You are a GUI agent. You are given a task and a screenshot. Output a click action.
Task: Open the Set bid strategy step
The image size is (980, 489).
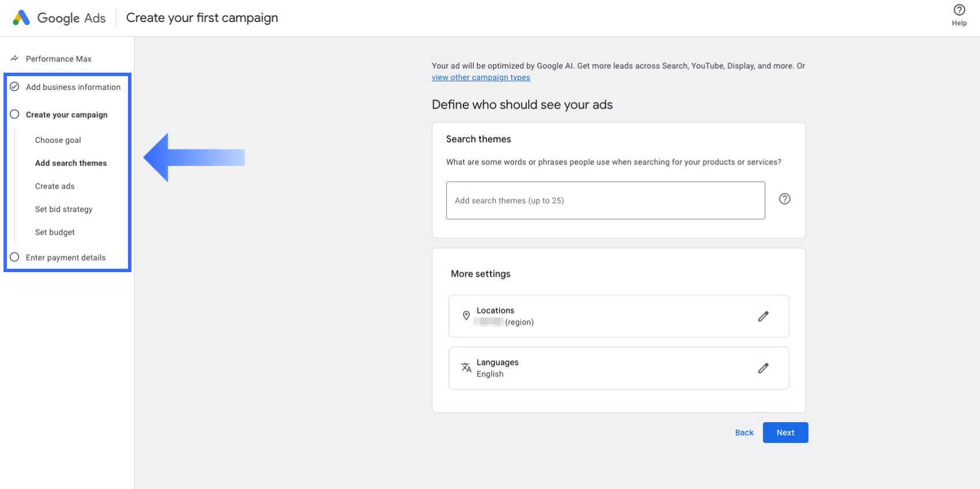pos(63,209)
